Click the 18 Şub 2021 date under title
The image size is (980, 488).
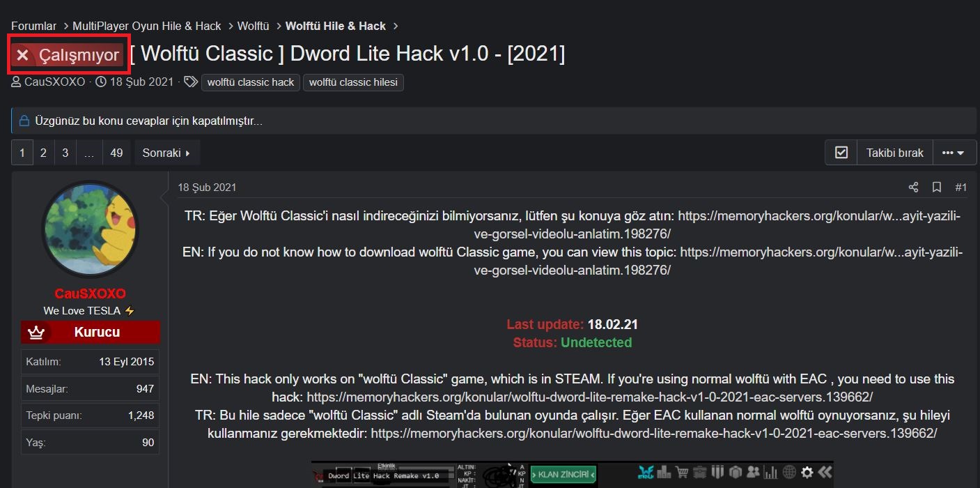(x=141, y=82)
